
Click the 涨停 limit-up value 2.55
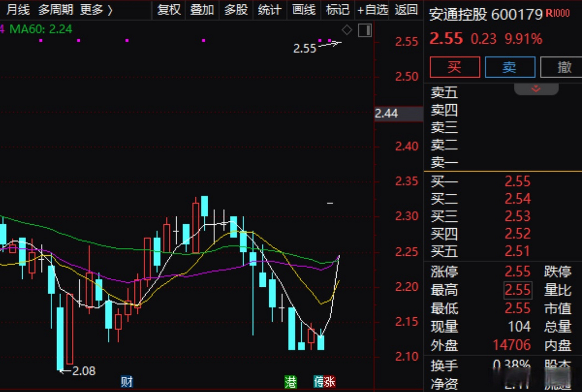coord(517,271)
